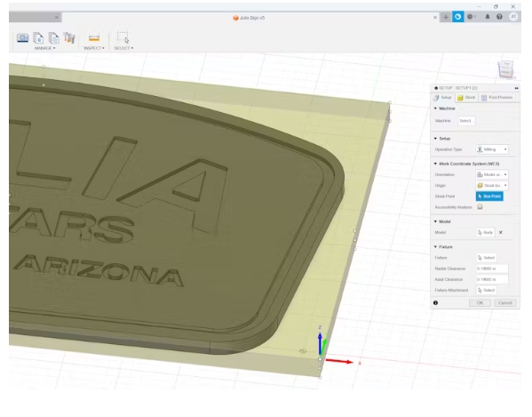The width and height of the screenshot is (532, 417).
Task: Click the Fixture Select button
Action: click(486, 258)
